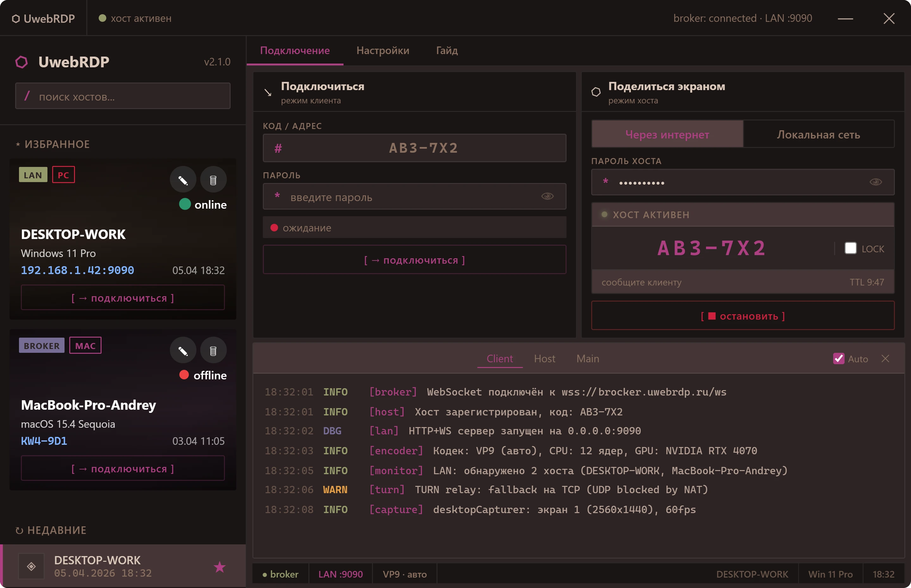Open the recent DESKTOP-WORK entry
This screenshot has width=911, height=588.
(123, 566)
